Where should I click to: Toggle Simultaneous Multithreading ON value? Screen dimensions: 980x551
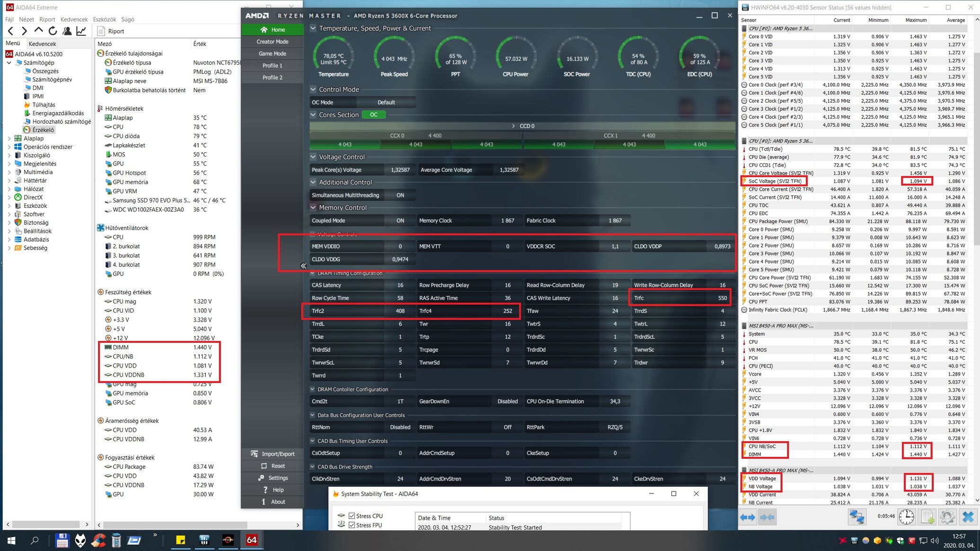pos(400,195)
